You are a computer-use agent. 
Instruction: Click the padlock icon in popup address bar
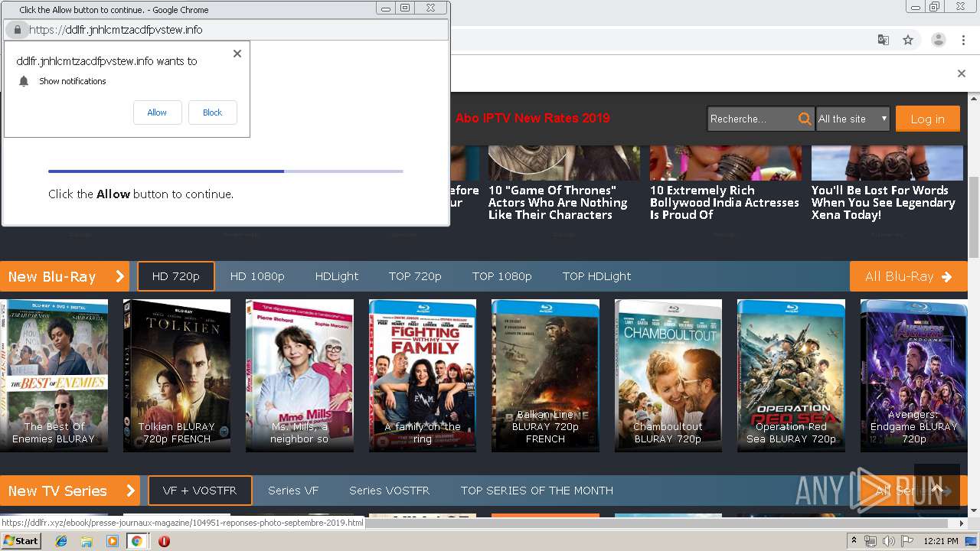coord(18,30)
